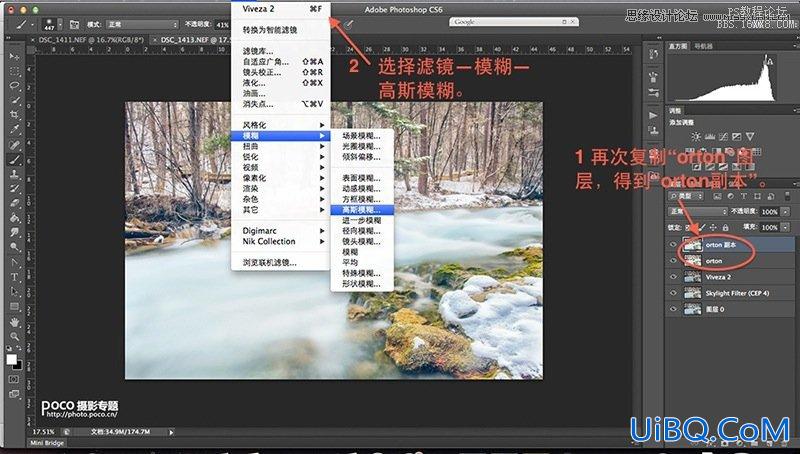Open layer filter 类型 dropdown

(x=687, y=196)
